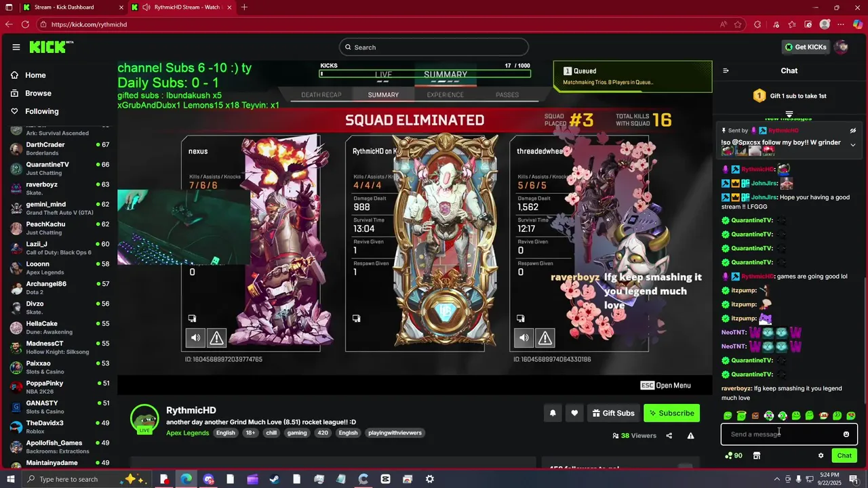Open HellaCake channel in the sidebar

60,327
